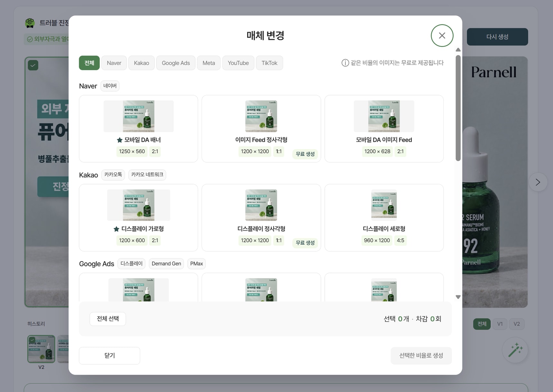Click the 다시 생성 button behind dialog

(497, 37)
